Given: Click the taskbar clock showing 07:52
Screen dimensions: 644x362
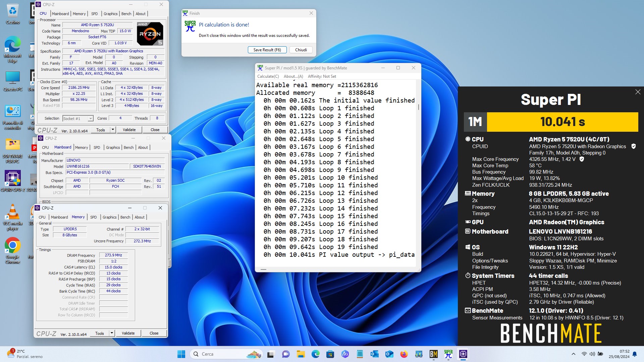Looking at the screenshot, I should [619, 354].
